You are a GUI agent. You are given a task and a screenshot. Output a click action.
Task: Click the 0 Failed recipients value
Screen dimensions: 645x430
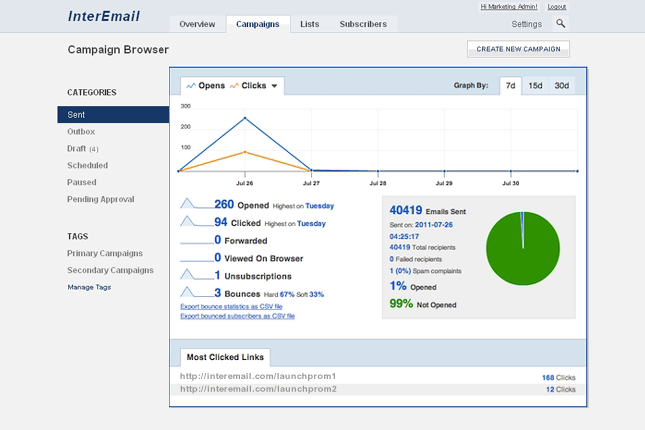point(392,259)
